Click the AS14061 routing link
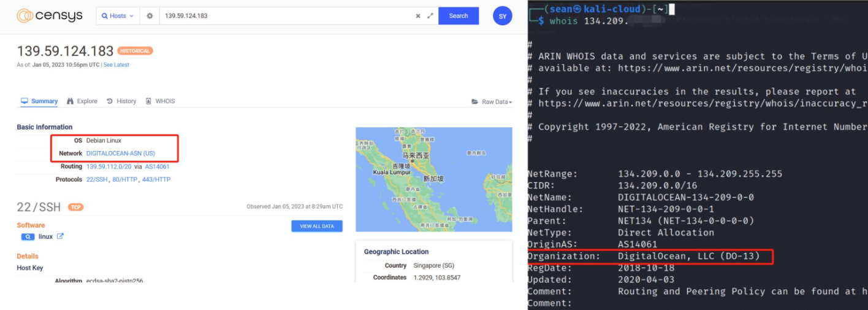This screenshot has width=868, height=310. point(158,166)
